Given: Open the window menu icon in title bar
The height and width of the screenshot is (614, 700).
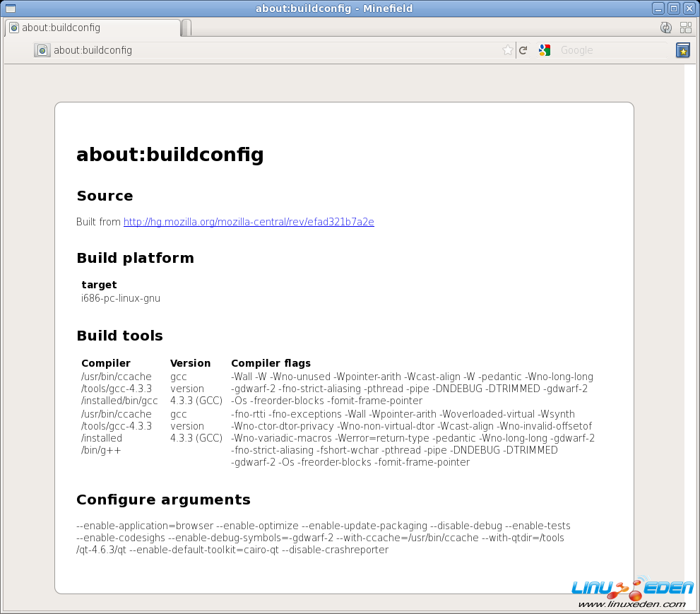Looking at the screenshot, I should pos(11,8).
